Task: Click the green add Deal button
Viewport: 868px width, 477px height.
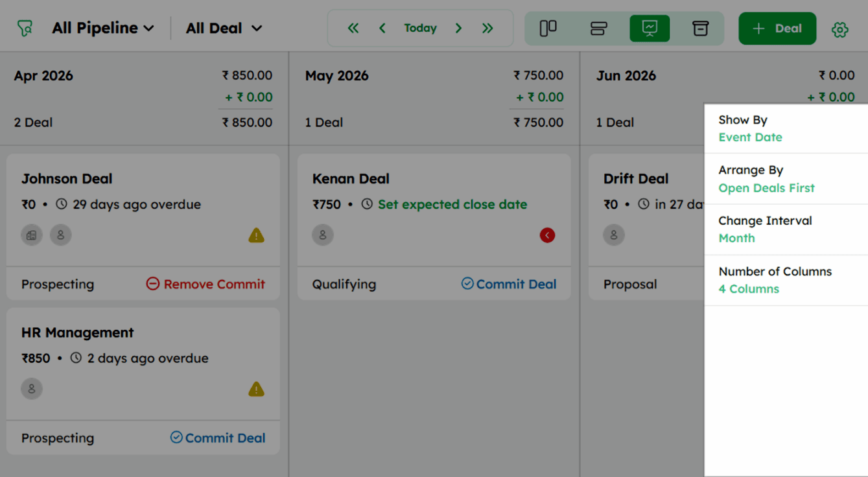Action: click(777, 29)
